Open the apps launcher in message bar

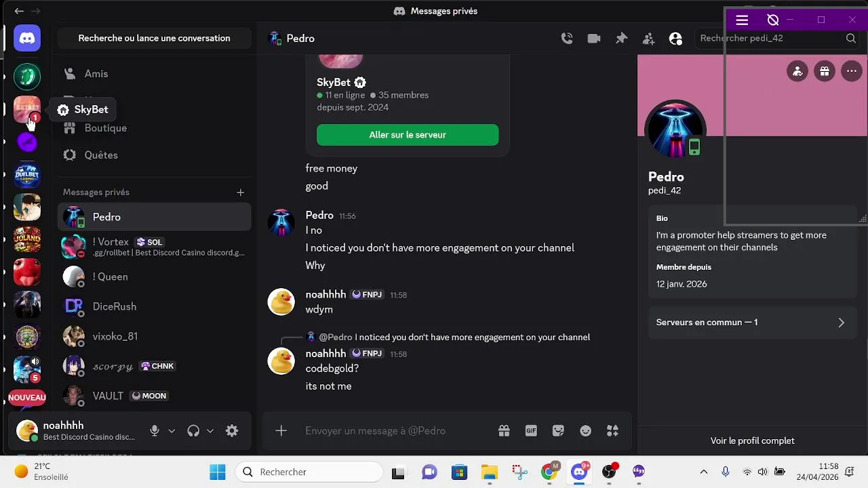(612, 431)
